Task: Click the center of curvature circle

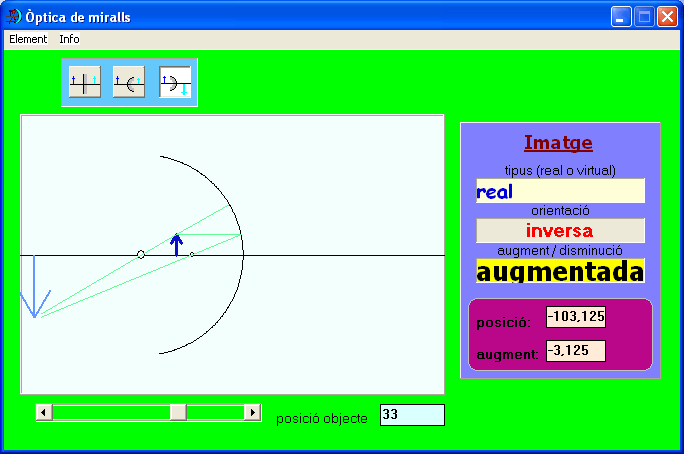Action: click(x=140, y=254)
